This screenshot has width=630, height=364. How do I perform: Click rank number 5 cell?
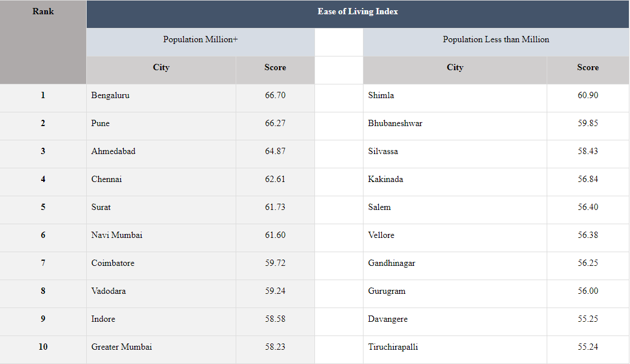pos(43,207)
